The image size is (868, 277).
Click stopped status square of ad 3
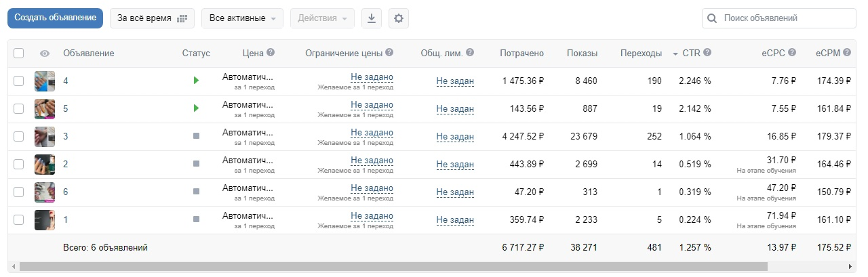click(x=197, y=136)
